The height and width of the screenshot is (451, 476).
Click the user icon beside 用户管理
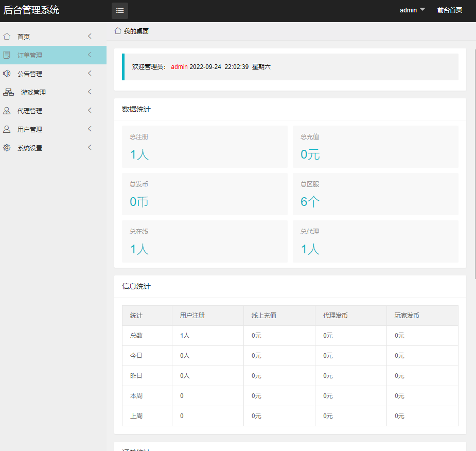[7, 129]
